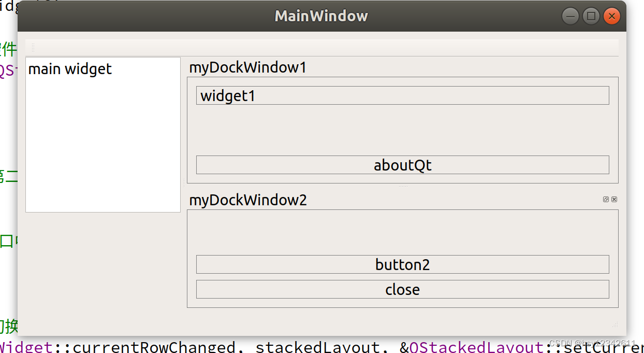Click the separator between main widget and docks
The image size is (644, 353).
pos(184,183)
